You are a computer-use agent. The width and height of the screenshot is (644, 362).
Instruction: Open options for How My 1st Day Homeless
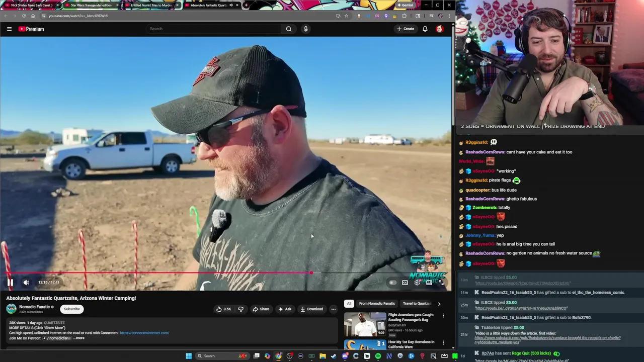(x=443, y=343)
